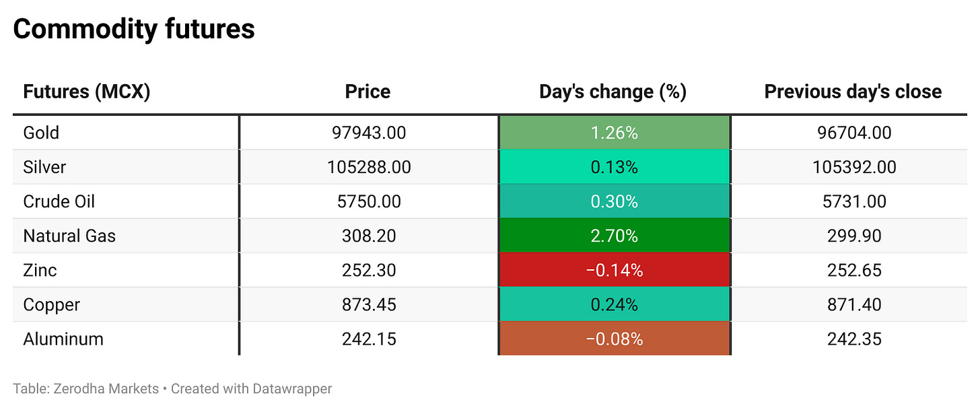Click the Day's change (%) header

[x=612, y=92]
